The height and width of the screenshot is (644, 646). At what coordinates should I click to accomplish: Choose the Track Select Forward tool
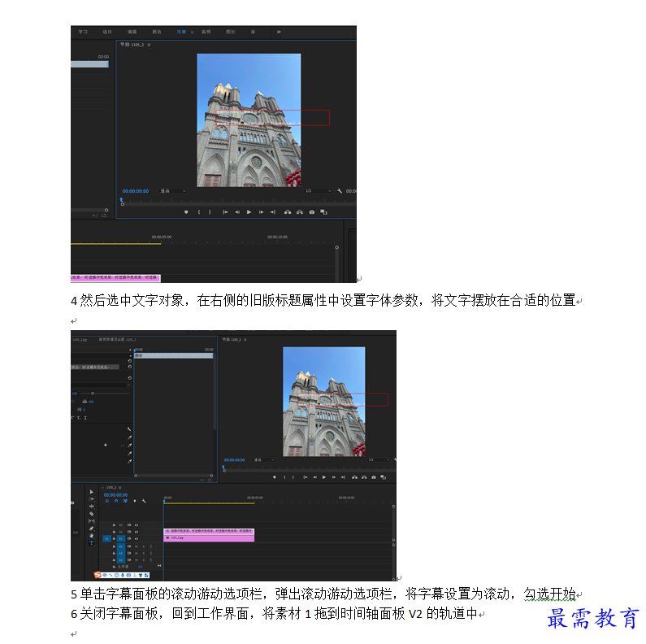[92, 499]
